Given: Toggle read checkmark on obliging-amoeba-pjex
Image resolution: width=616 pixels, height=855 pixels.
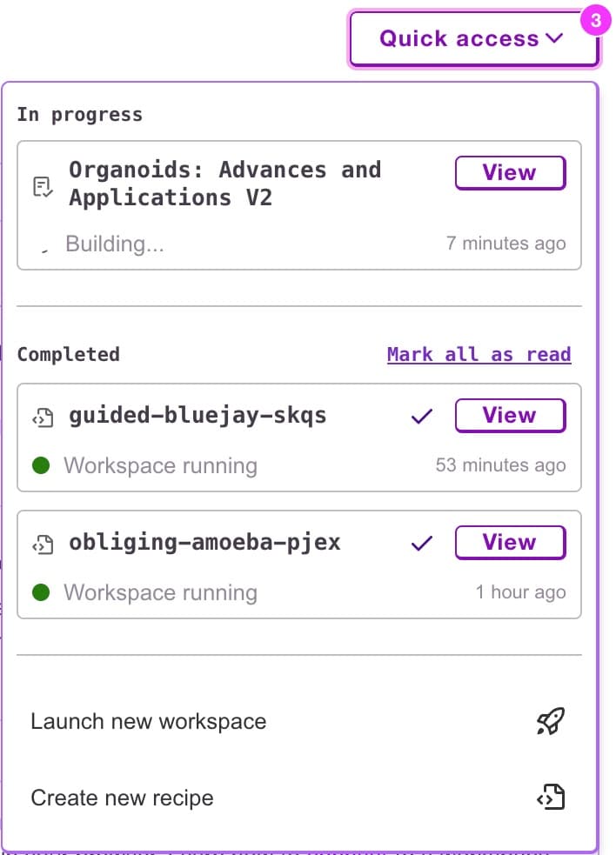Looking at the screenshot, I should pyautogui.click(x=422, y=544).
